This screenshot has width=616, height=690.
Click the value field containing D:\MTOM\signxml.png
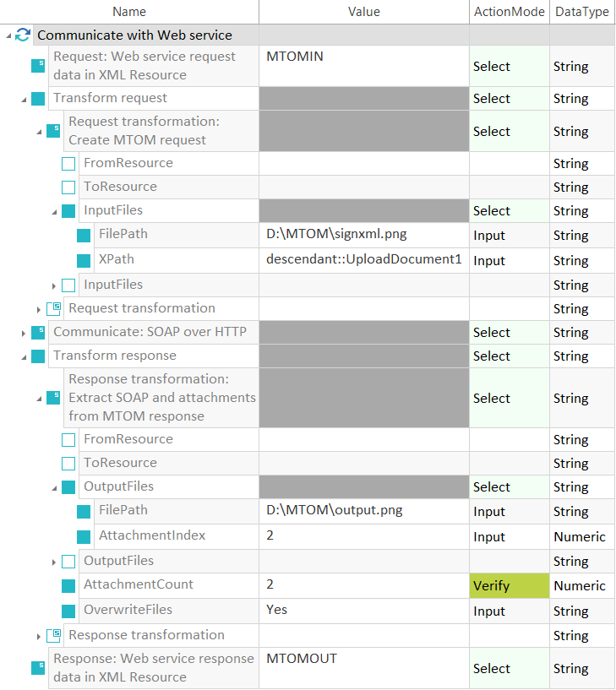click(x=363, y=235)
